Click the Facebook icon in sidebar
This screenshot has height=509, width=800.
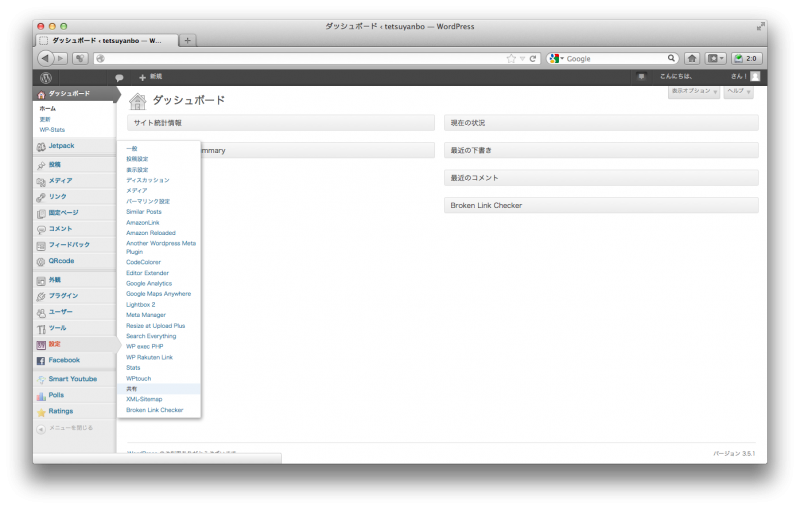tap(41, 361)
